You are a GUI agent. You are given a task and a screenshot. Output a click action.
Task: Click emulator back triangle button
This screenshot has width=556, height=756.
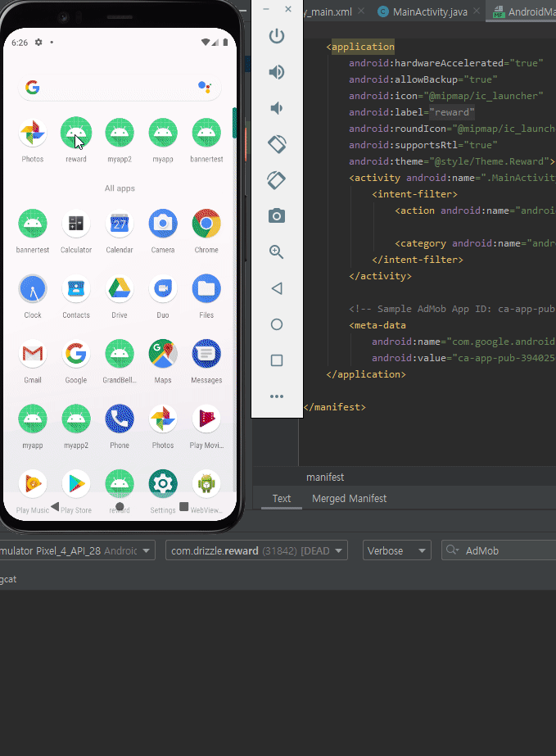(x=277, y=288)
